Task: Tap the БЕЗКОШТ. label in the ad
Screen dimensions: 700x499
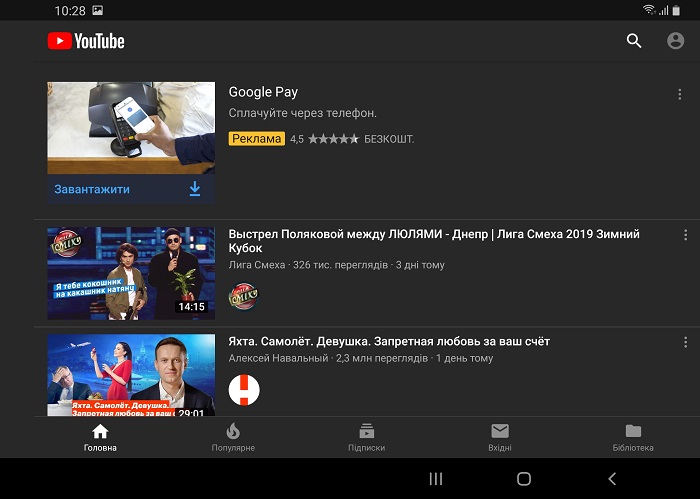Action: click(x=389, y=139)
